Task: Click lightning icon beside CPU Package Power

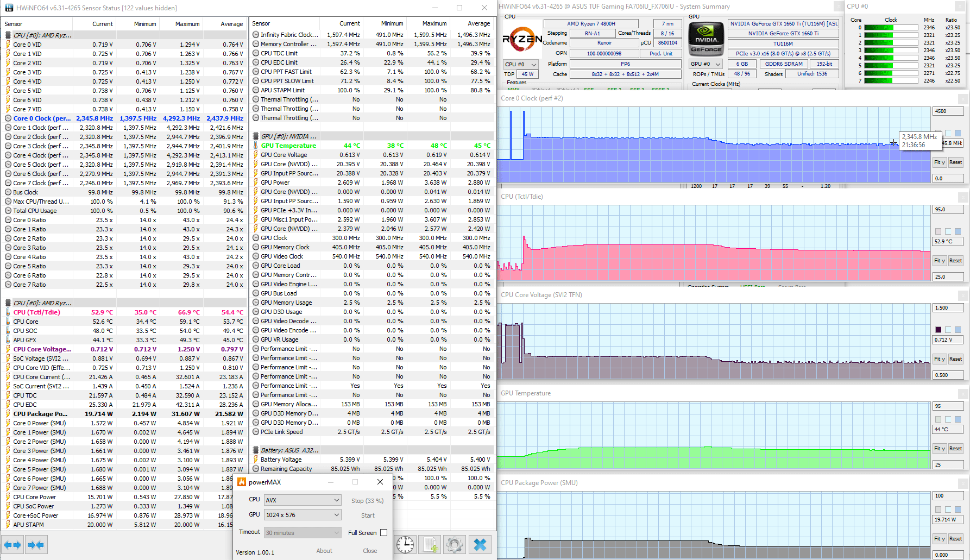Action: [x=8, y=414]
